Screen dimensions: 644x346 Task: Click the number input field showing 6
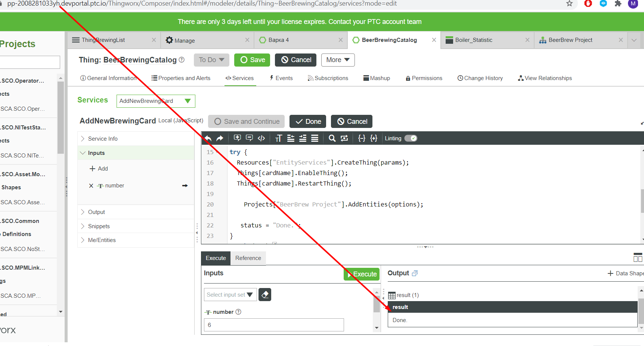[x=273, y=325]
